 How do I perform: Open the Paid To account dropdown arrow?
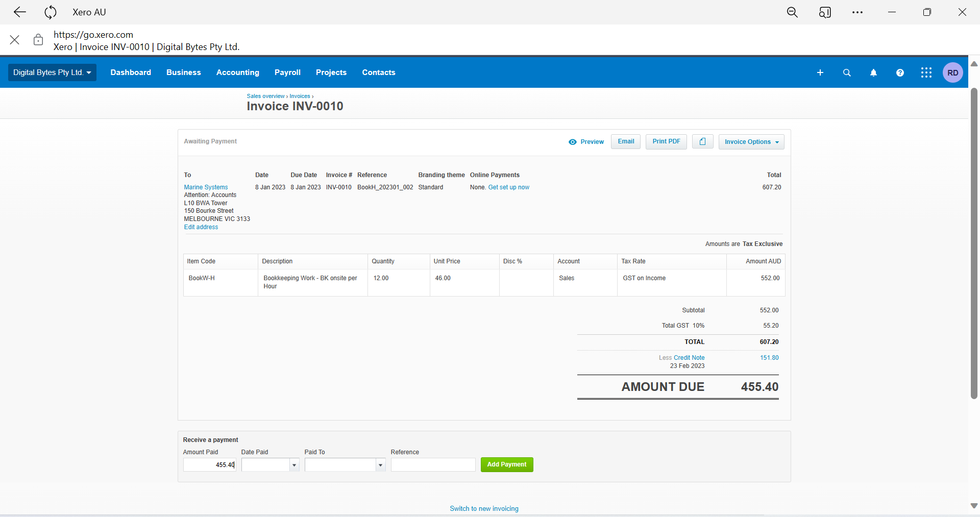tap(380, 465)
